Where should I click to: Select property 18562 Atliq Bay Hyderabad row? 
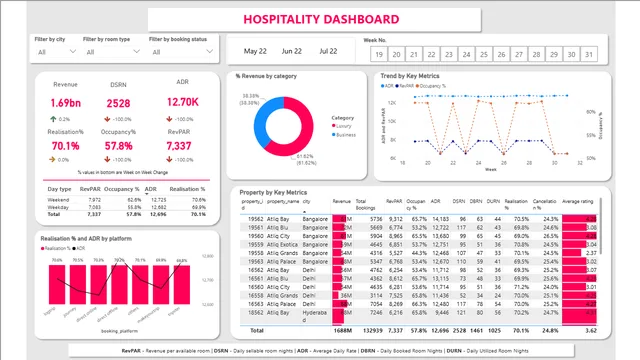(x=419, y=316)
